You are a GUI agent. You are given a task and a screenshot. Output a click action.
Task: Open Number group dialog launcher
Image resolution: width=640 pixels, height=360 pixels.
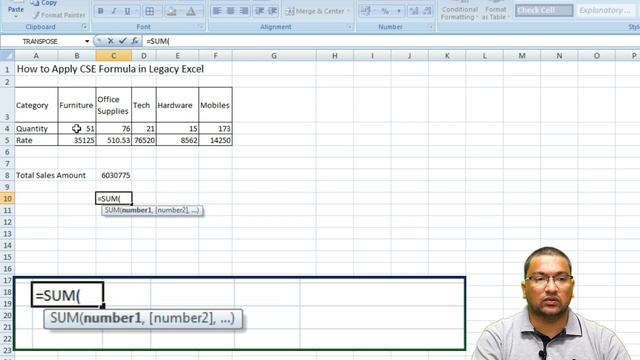click(x=430, y=27)
